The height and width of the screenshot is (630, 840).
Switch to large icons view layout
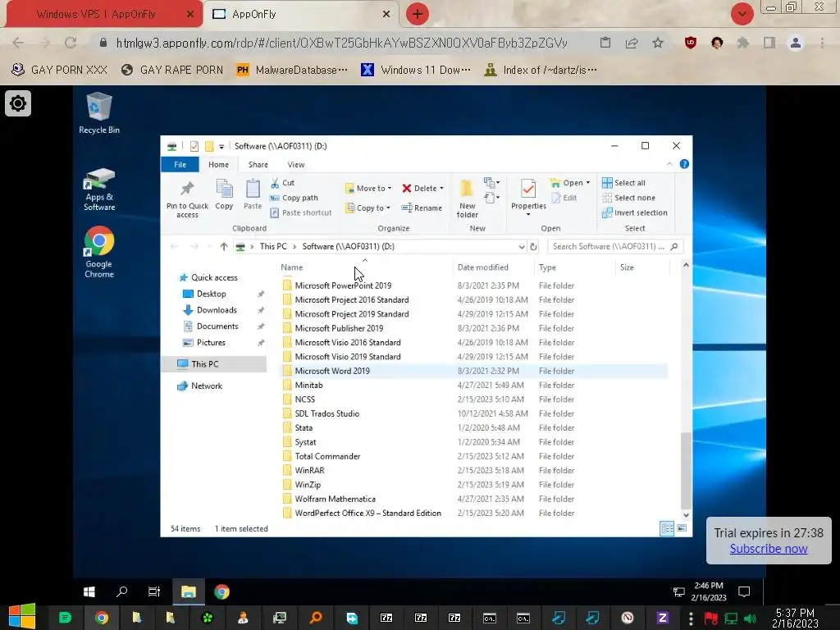coord(682,528)
